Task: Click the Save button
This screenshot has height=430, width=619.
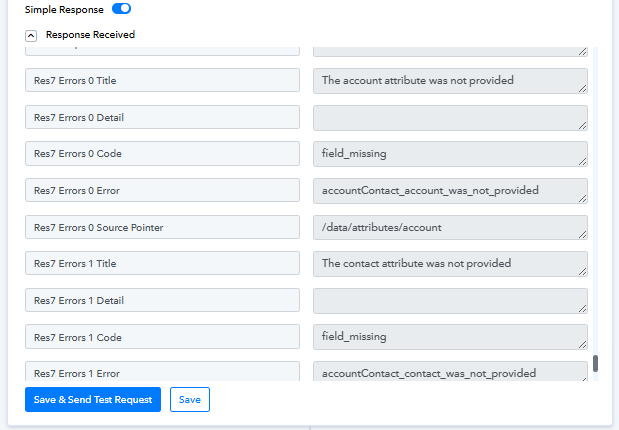Action: pyautogui.click(x=190, y=400)
